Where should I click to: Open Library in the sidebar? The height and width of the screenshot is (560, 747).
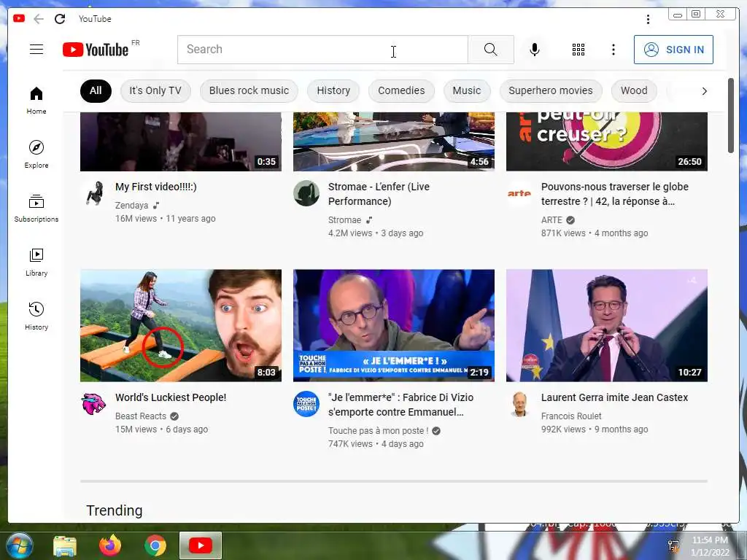tap(36, 262)
